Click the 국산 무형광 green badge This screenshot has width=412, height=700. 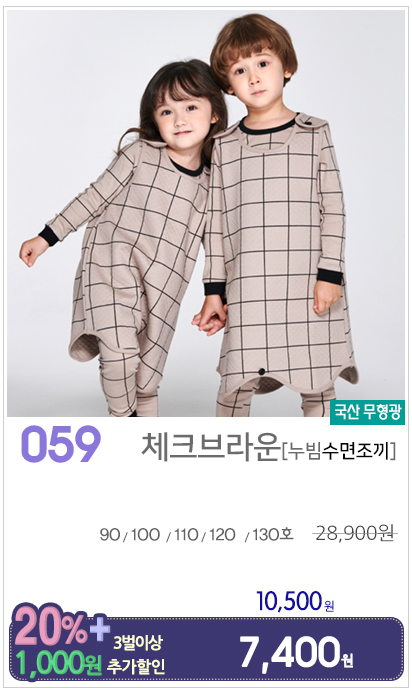[367, 413]
